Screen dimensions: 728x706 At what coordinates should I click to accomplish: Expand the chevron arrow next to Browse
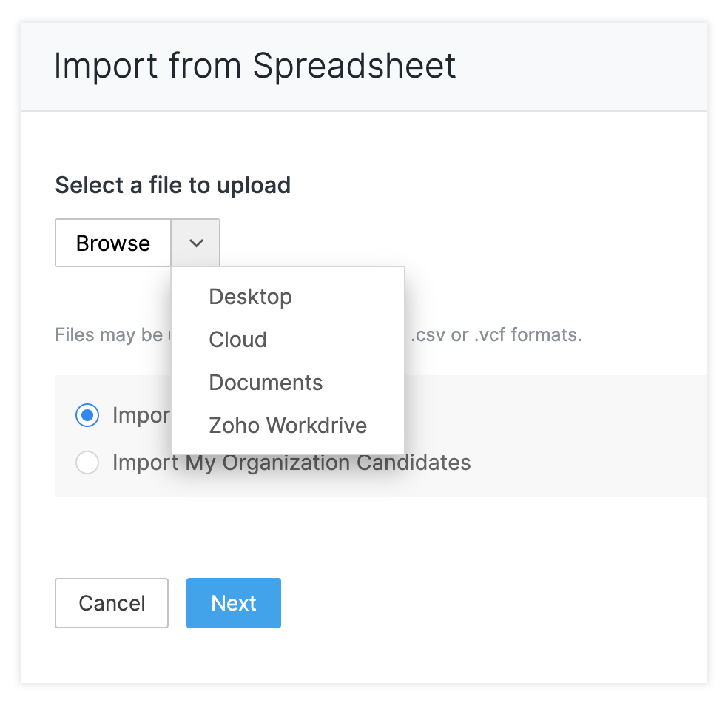pyautogui.click(x=196, y=243)
